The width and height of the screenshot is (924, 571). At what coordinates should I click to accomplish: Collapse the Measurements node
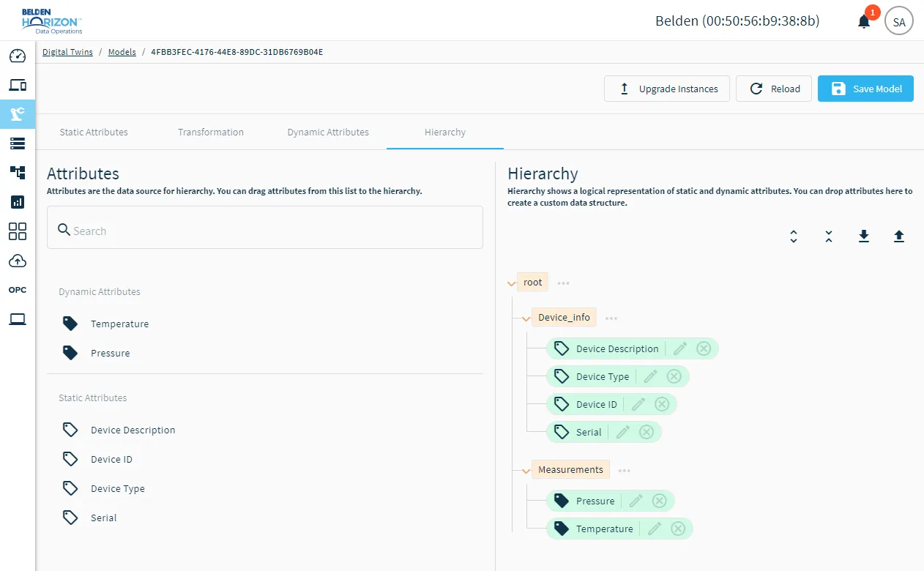click(x=526, y=471)
